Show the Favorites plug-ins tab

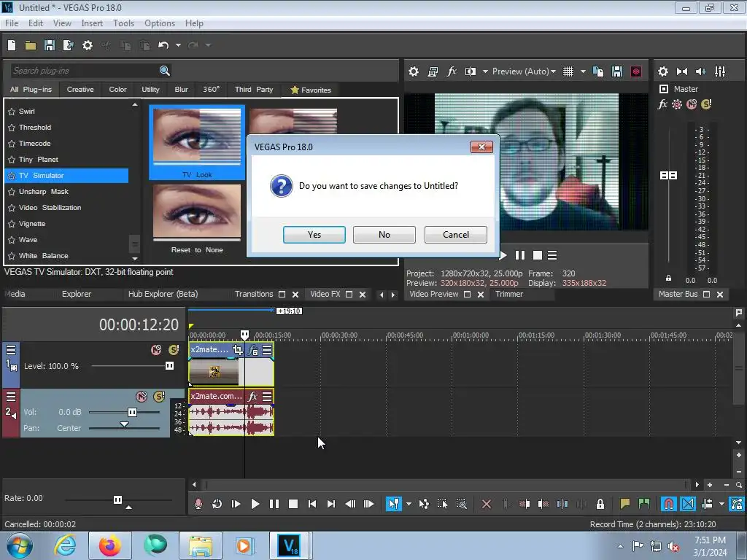click(311, 90)
